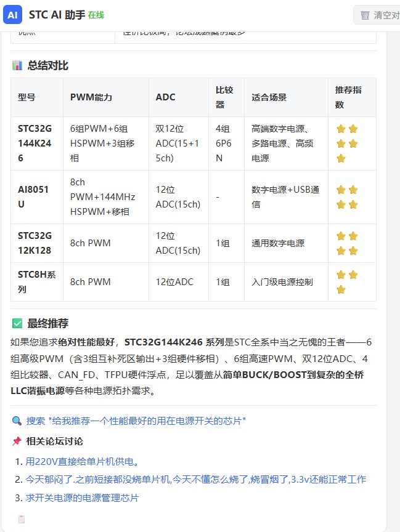Screen dimensions: 400x532
Task: Click four-star rating in AI8051U row
Action: pyautogui.click(x=347, y=197)
